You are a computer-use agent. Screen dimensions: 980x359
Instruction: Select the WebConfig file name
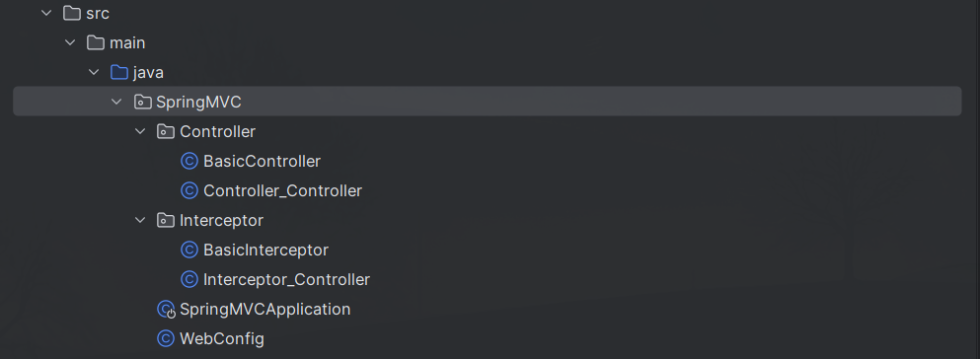point(222,339)
